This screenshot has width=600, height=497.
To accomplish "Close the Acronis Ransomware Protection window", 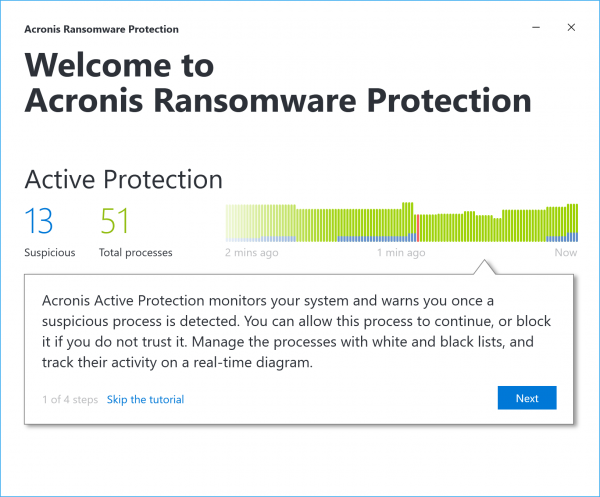I will coord(571,28).
